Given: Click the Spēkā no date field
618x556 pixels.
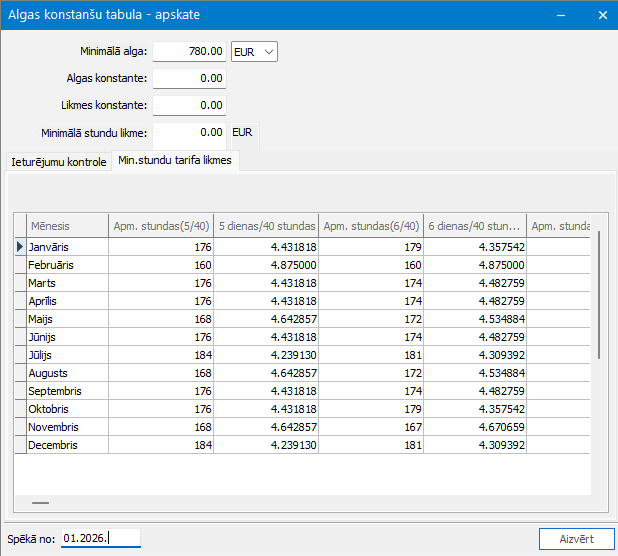Looking at the screenshot, I should [x=101, y=538].
